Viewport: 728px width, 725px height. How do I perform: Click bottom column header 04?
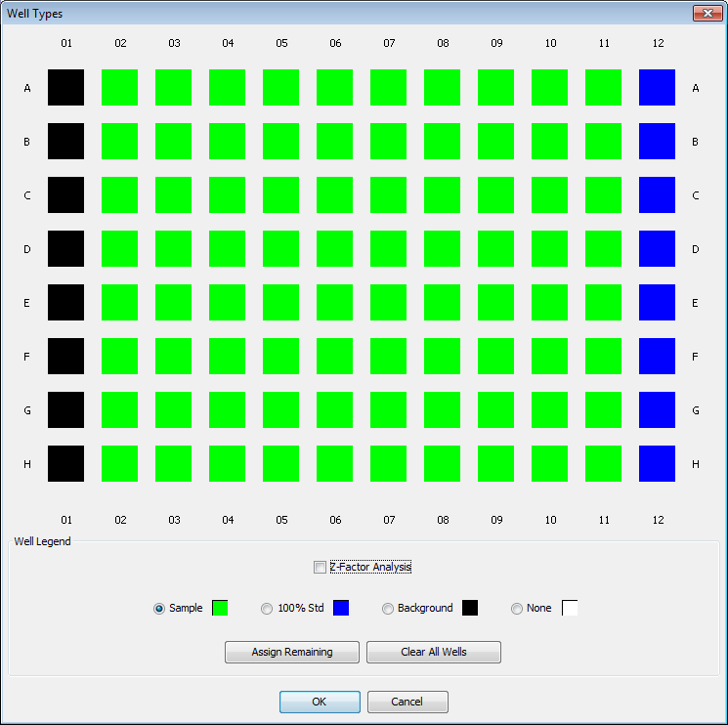(228, 520)
